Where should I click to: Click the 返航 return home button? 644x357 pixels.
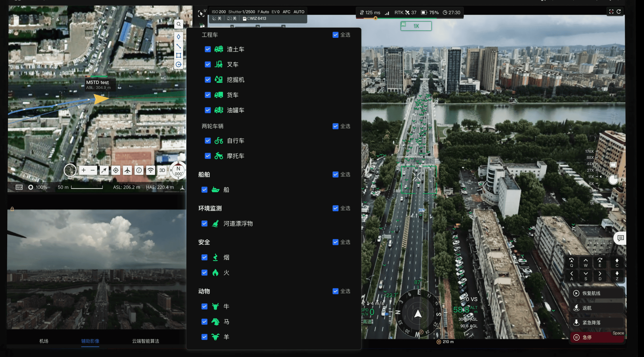click(x=597, y=308)
